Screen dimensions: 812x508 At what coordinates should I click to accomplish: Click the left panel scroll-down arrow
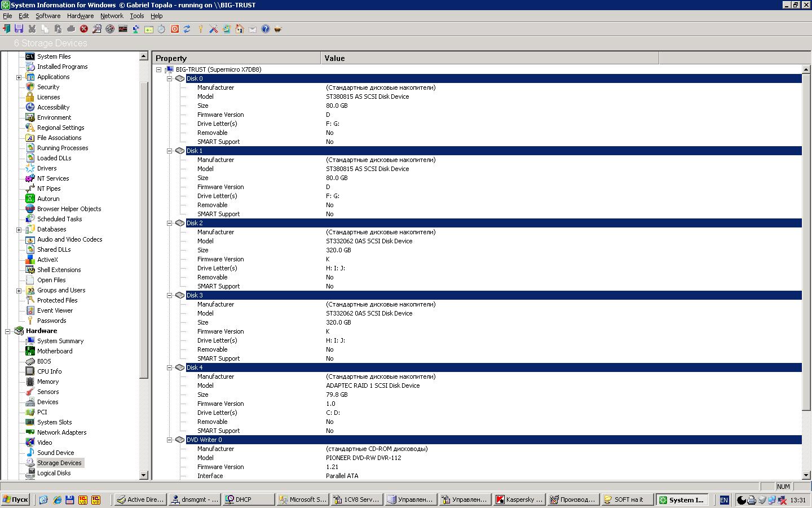point(143,475)
